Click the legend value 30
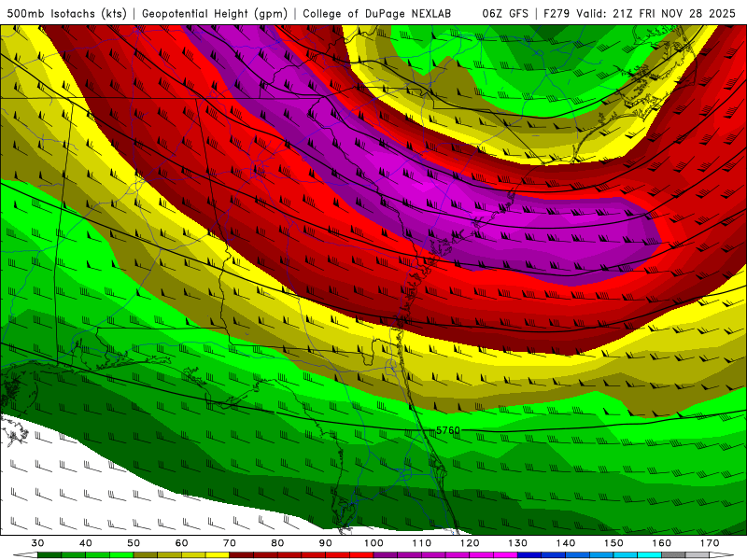Image resolution: width=747 pixels, height=560 pixels. pyautogui.click(x=37, y=543)
